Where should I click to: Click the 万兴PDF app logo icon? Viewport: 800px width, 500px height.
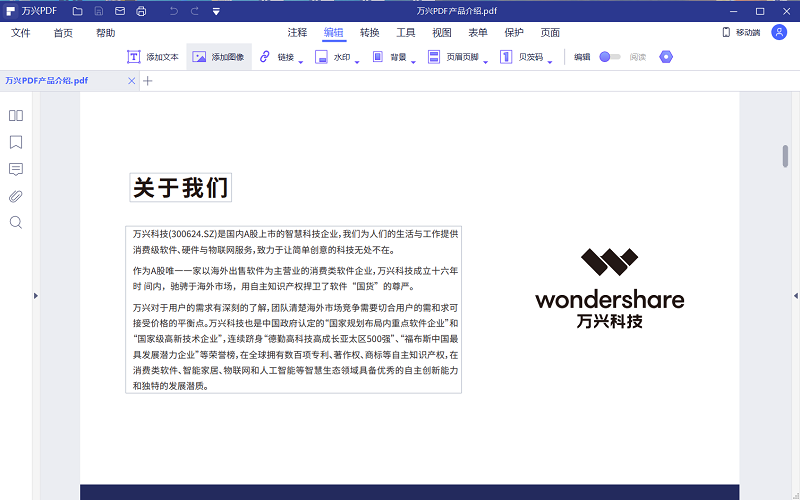[10, 11]
